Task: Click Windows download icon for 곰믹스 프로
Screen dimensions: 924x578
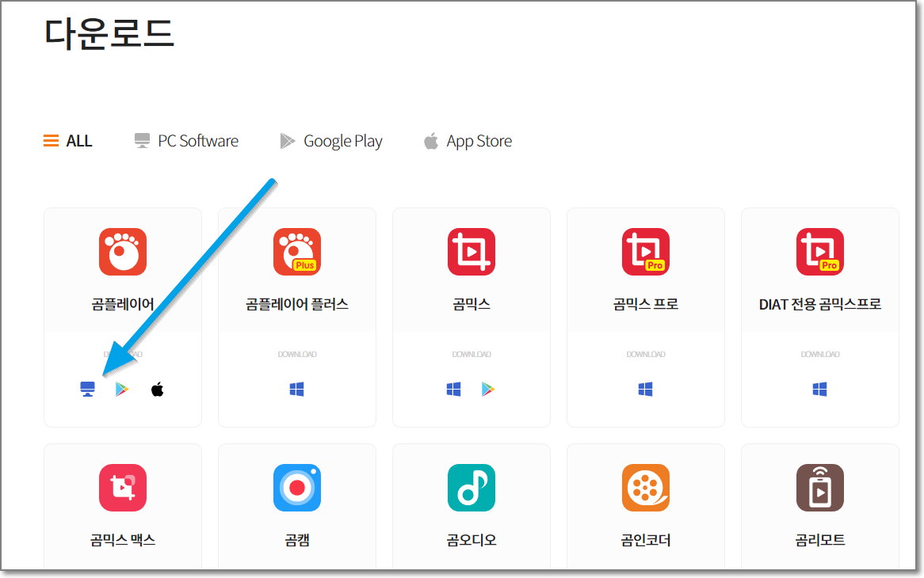Action: (646, 389)
